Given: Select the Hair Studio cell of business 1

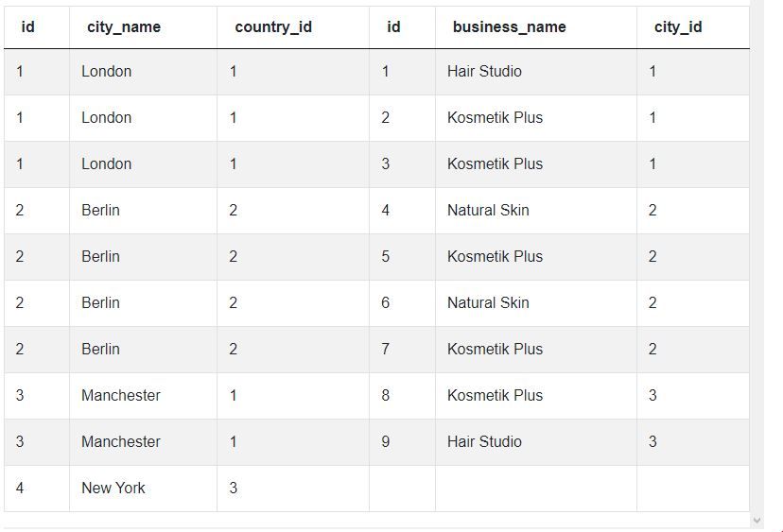Looking at the screenshot, I should (x=484, y=72).
